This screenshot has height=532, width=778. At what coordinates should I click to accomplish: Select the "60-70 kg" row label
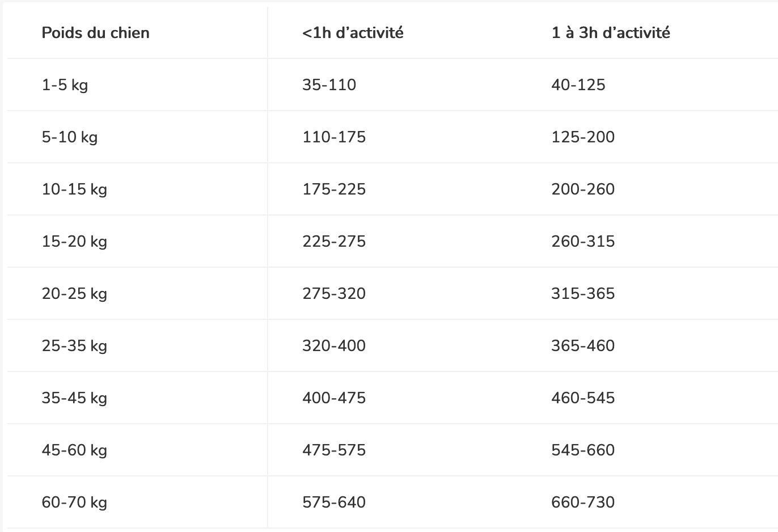point(74,503)
